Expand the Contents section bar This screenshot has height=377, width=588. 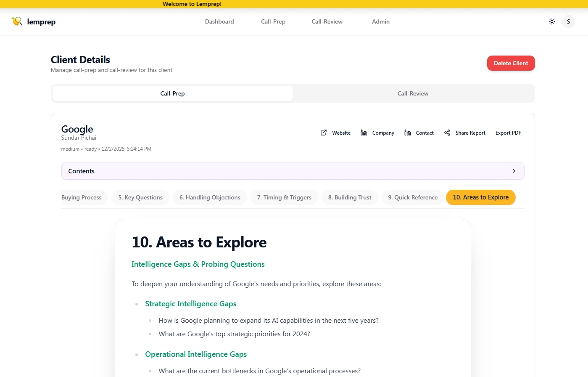293,171
